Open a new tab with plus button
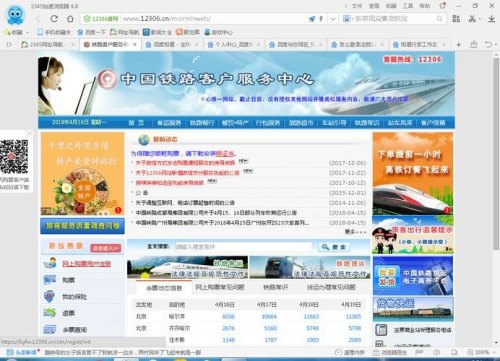 coord(459,44)
